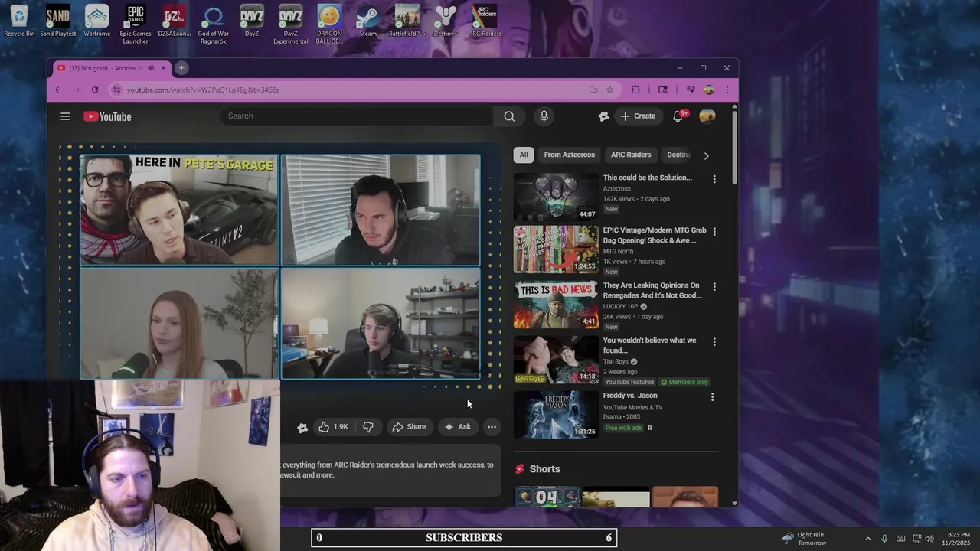Launch DayZ Experimental shortcut
Screen dimensions: 980x551
pyautogui.click(x=291, y=24)
